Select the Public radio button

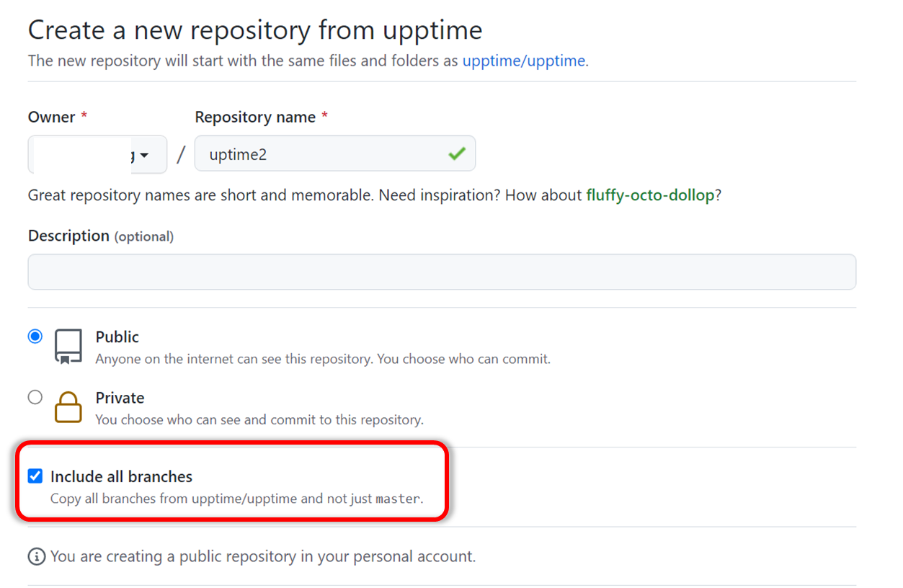35,337
